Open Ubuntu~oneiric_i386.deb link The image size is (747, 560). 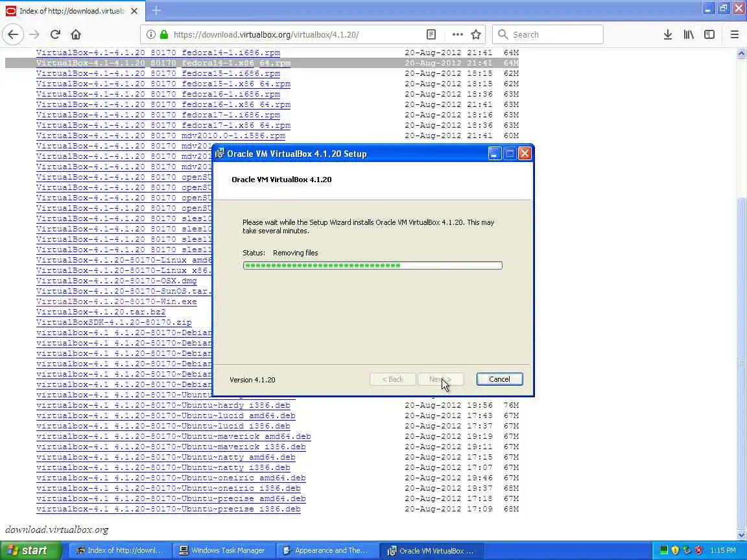point(169,488)
